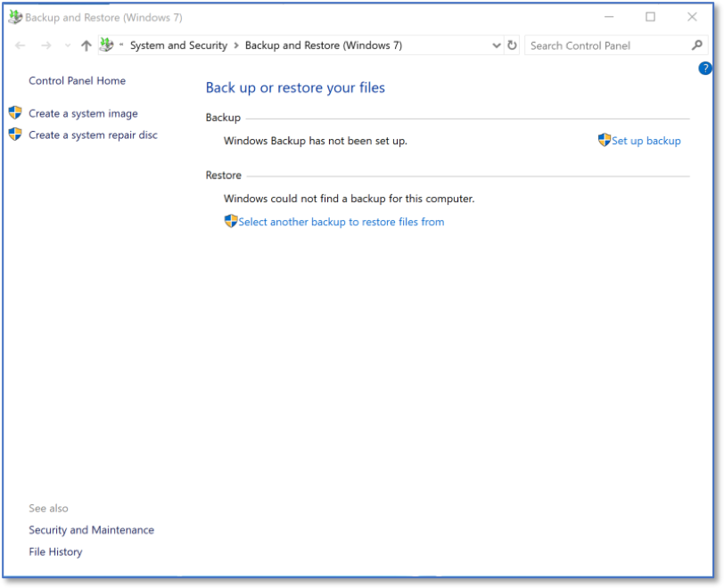Click the shield icon beside system repair disc
This screenshot has width=724, height=588.
(x=15, y=134)
